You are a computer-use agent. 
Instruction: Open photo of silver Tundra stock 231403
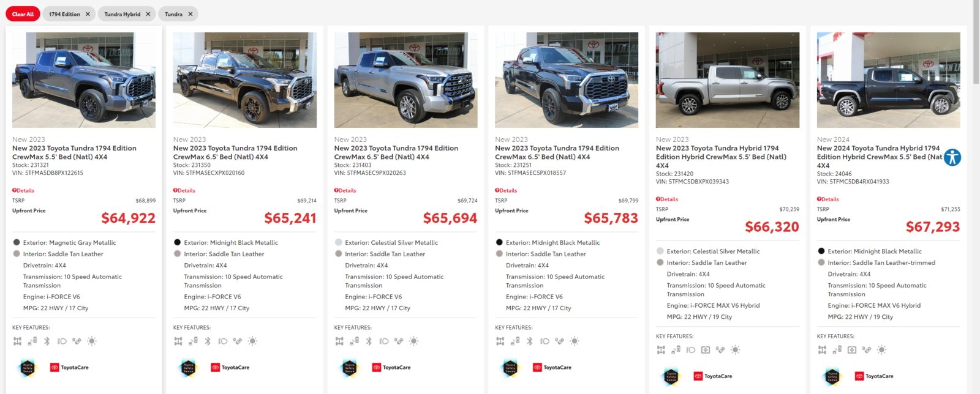pyautogui.click(x=405, y=80)
